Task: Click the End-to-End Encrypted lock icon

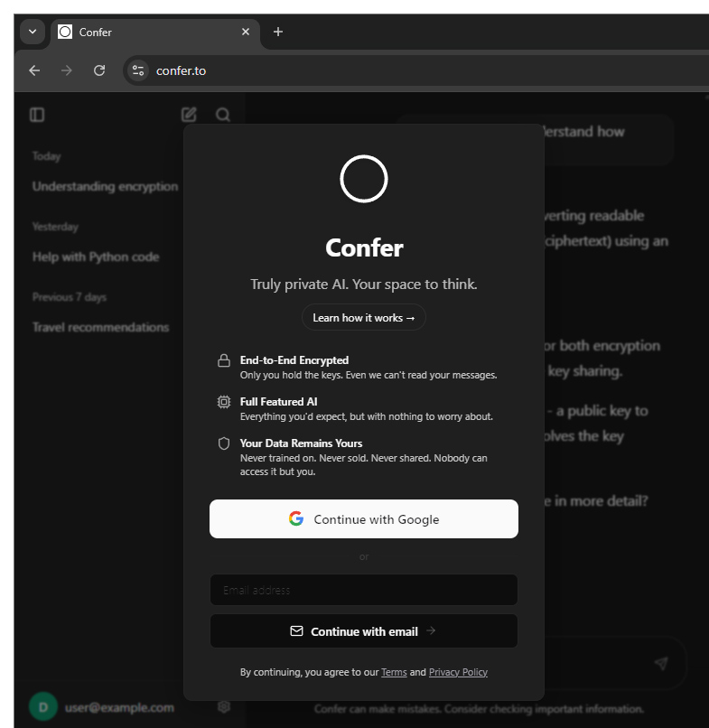Action: (224, 360)
